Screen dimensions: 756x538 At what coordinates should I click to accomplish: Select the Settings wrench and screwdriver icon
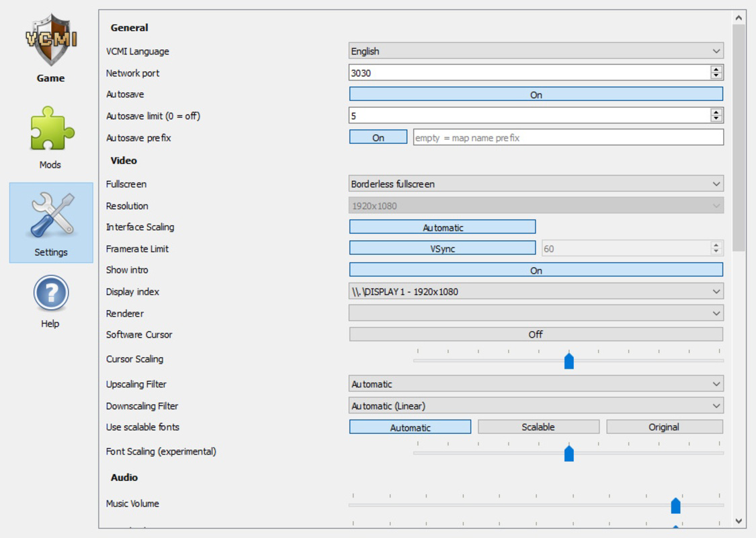pyautogui.click(x=51, y=215)
